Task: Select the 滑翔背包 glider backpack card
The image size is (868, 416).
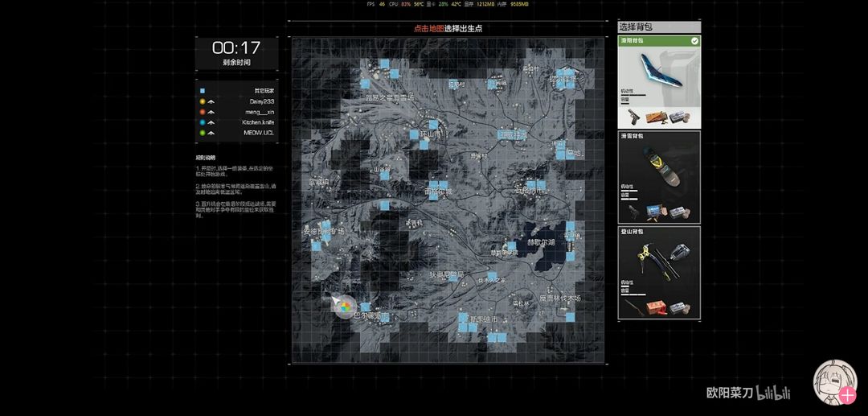Action: (659, 81)
